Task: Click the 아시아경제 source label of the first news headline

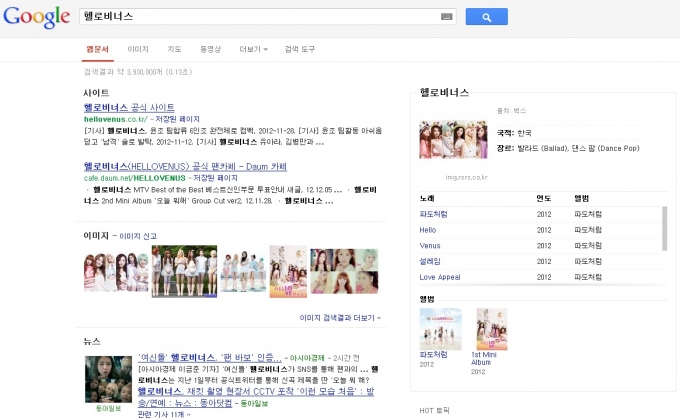Action: point(307,358)
